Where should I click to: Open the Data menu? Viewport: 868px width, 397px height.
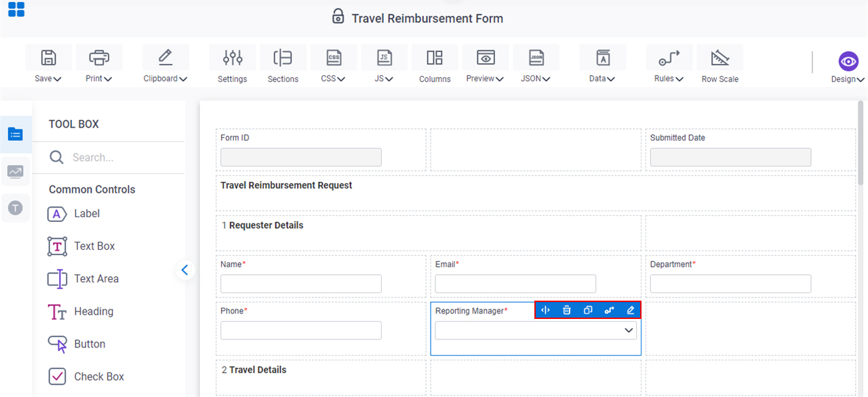click(x=601, y=64)
